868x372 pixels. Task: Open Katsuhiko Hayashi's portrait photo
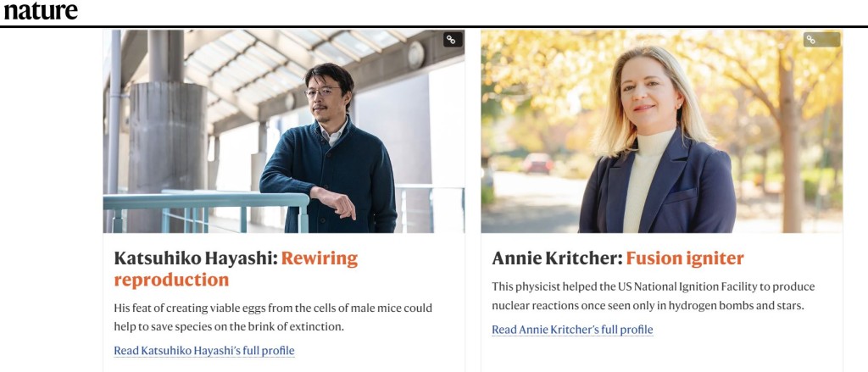[x=283, y=131]
